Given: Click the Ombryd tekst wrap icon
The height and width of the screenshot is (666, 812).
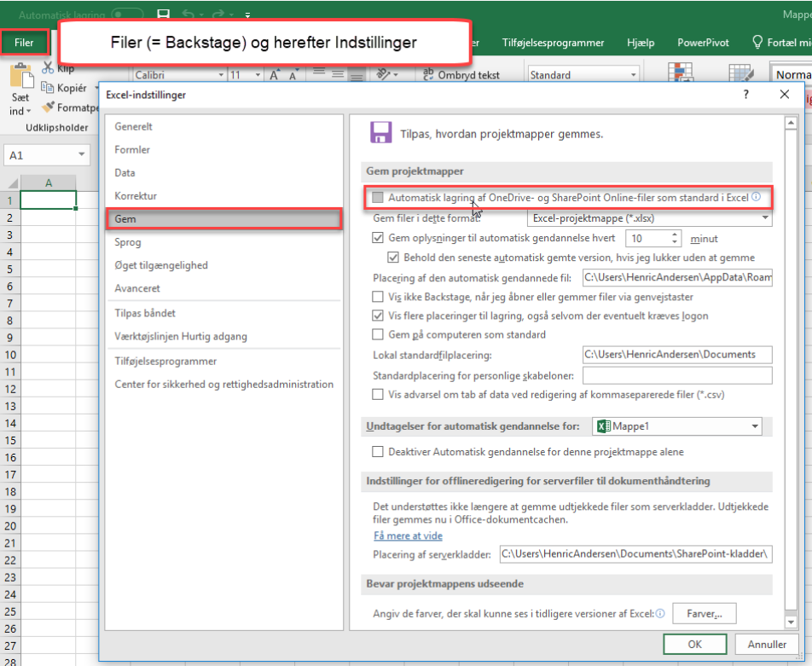Looking at the screenshot, I should (429, 74).
